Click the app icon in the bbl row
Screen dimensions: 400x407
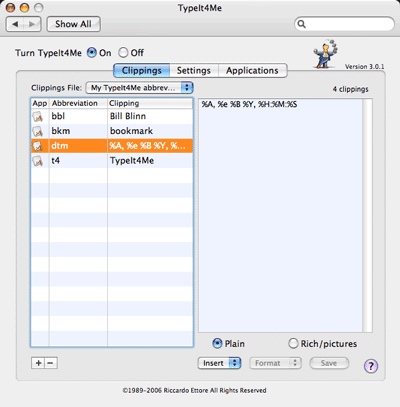(x=37, y=116)
